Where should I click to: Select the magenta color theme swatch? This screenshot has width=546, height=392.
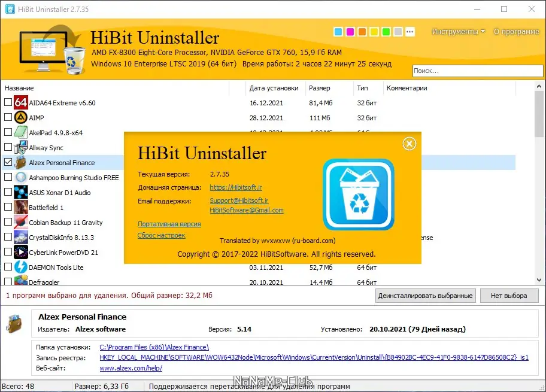[350, 32]
